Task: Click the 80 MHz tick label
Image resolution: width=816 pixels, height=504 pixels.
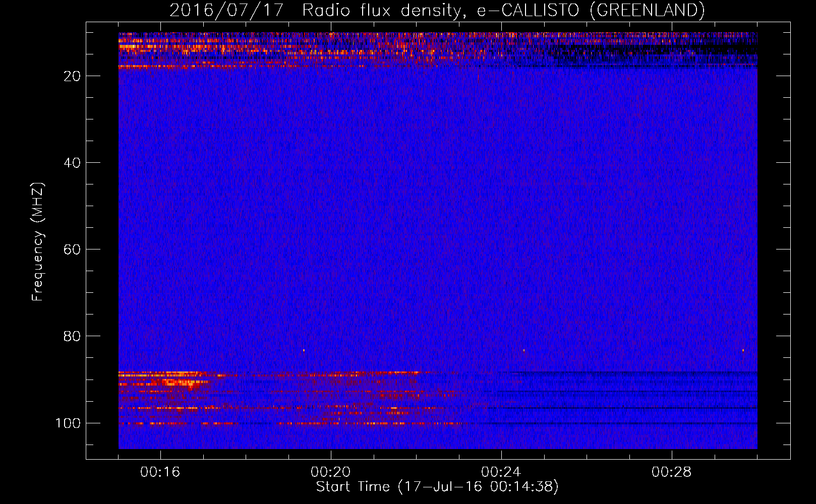Action: click(72, 336)
